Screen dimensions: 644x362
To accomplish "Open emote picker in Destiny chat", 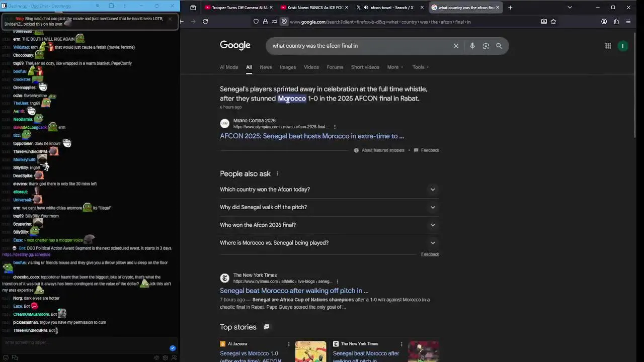I will pyautogui.click(x=6, y=357).
